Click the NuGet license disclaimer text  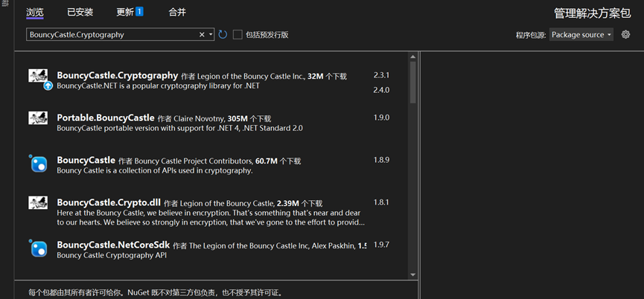156,293
